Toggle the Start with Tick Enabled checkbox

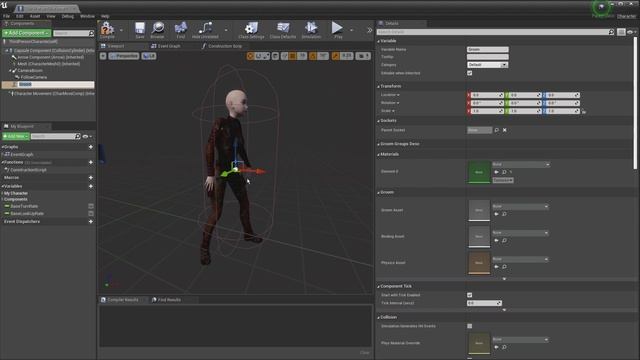tap(469, 295)
